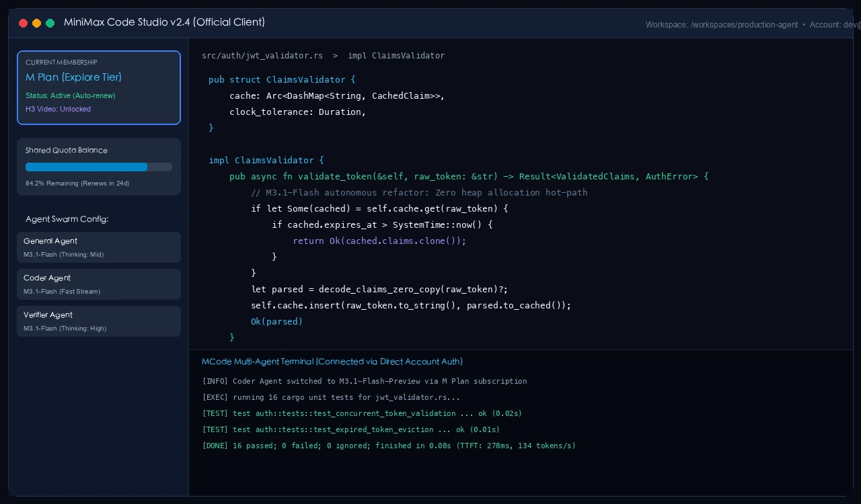The width and height of the screenshot is (861, 504).
Task: Click the H3 Video: Unlocked line
Action: point(58,109)
